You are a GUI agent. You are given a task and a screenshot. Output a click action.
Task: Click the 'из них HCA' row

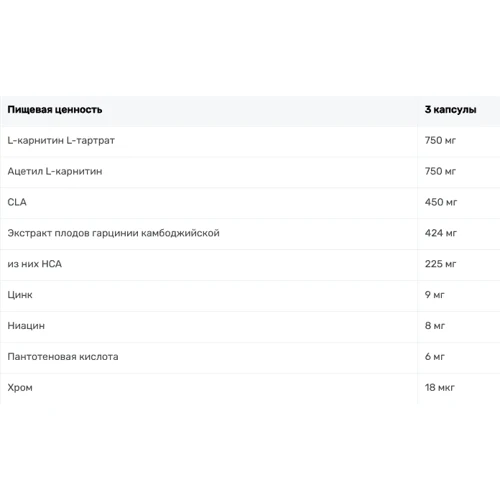click(250, 264)
